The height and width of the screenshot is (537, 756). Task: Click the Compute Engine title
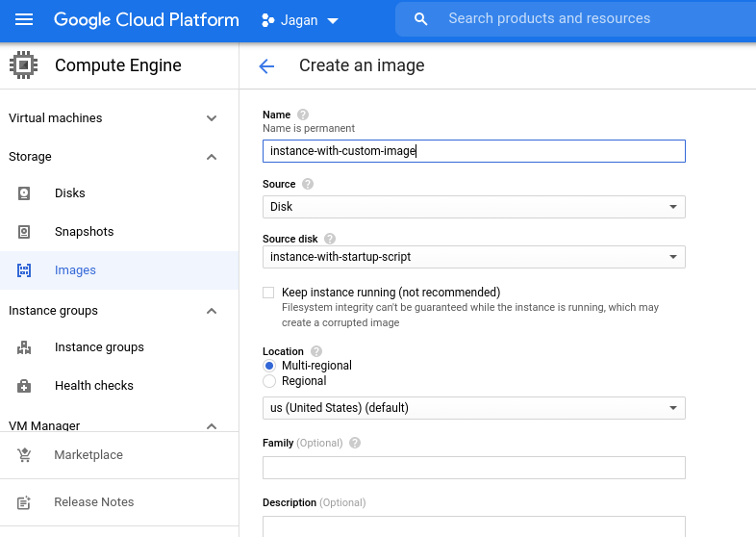click(118, 65)
